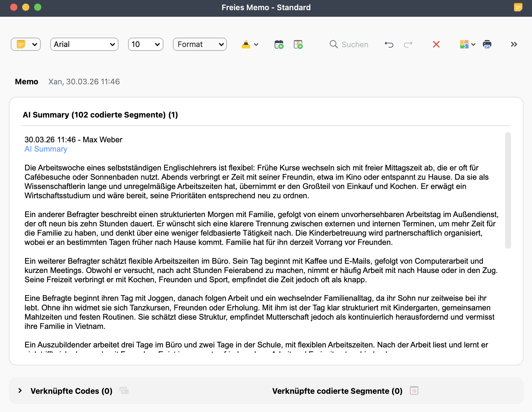532x412 pixels.
Task: Click the memo text vertical scrollbar
Action: (x=508, y=190)
